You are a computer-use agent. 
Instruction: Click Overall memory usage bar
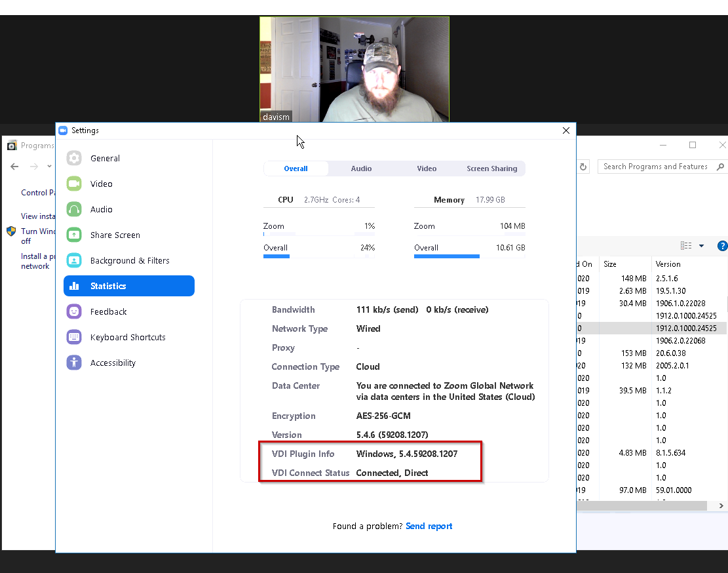(x=469, y=256)
